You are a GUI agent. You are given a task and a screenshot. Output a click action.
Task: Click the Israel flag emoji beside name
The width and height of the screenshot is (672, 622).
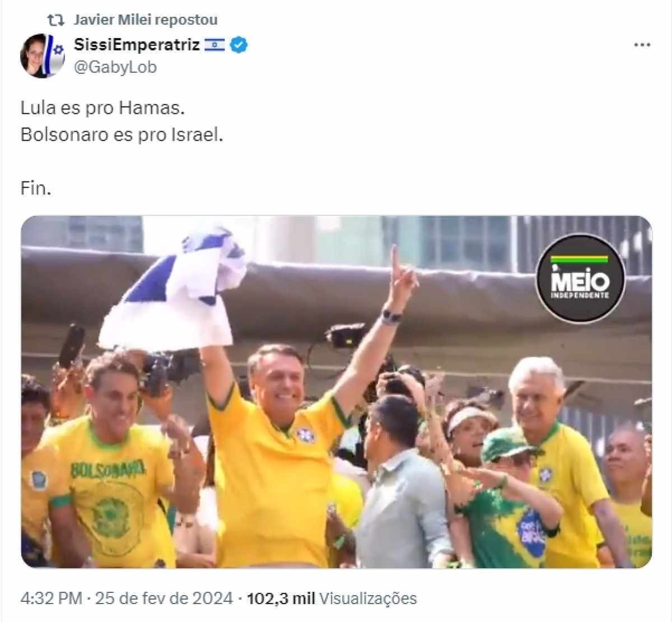tap(214, 45)
